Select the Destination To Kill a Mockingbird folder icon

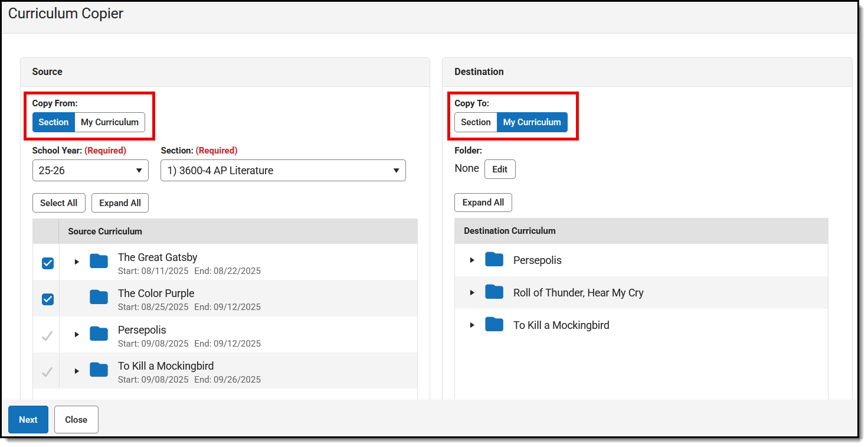(494, 324)
